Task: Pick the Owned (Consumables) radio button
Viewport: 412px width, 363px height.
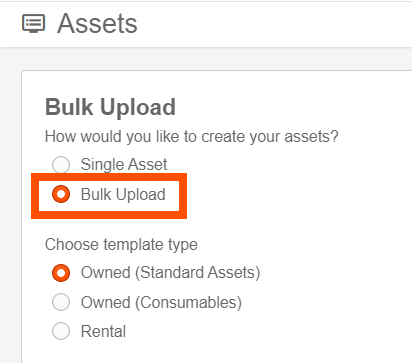Action: (x=61, y=302)
